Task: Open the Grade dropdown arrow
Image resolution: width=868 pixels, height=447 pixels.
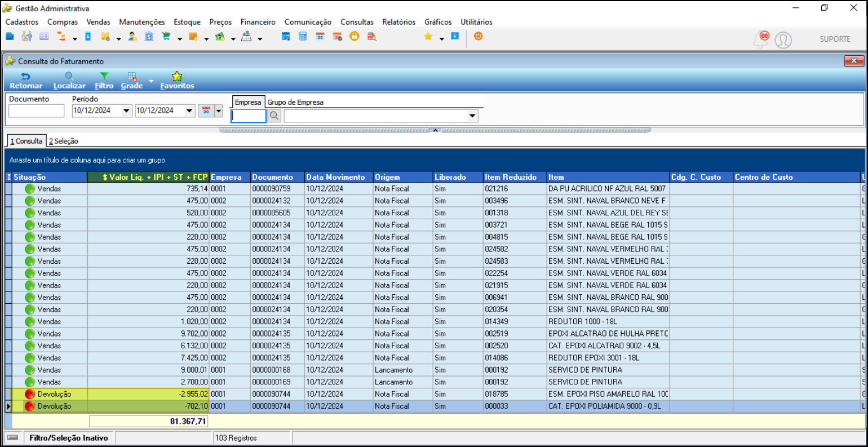Action: click(x=150, y=82)
